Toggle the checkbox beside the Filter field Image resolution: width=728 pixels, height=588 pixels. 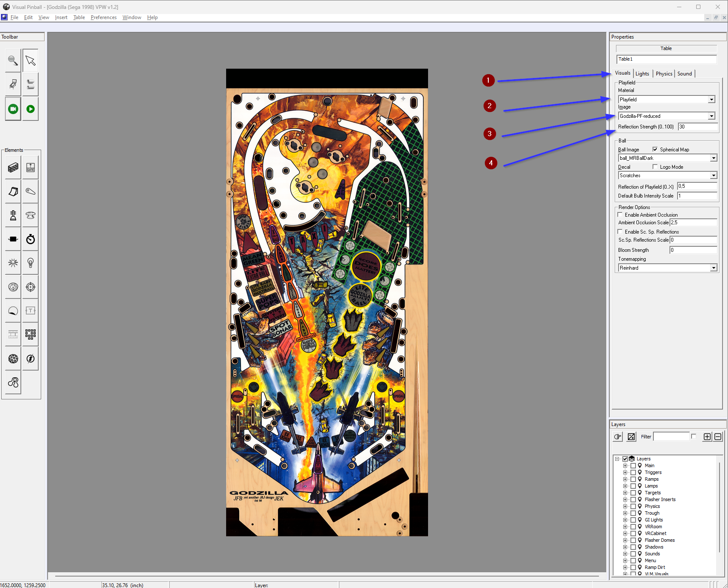694,436
